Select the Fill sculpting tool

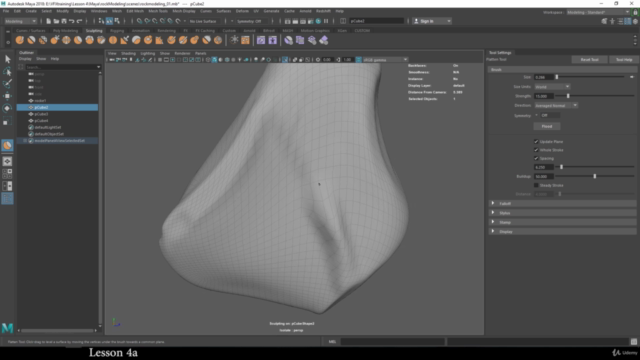point(160,40)
